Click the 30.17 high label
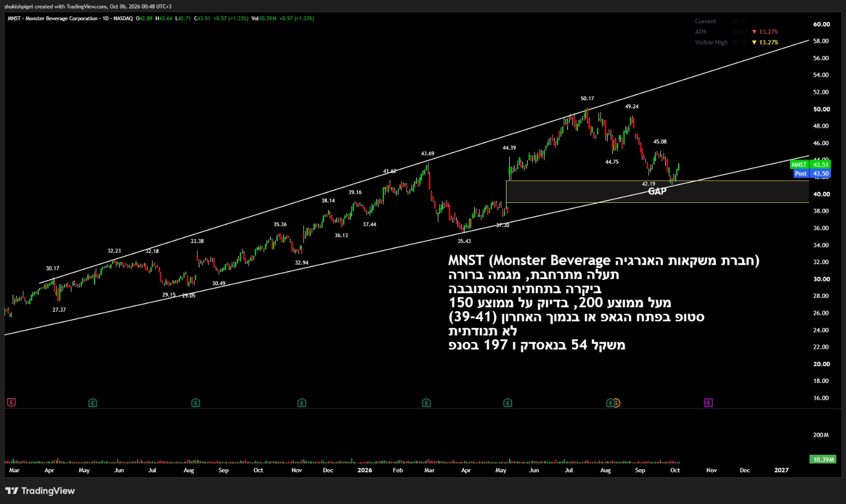The width and height of the screenshot is (846, 504). click(x=52, y=268)
